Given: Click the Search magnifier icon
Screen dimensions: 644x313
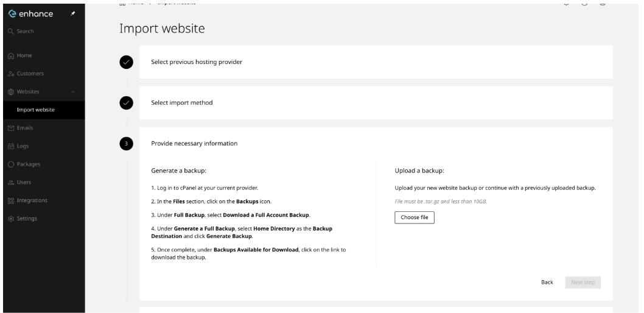Looking at the screenshot, I should click(x=11, y=31).
